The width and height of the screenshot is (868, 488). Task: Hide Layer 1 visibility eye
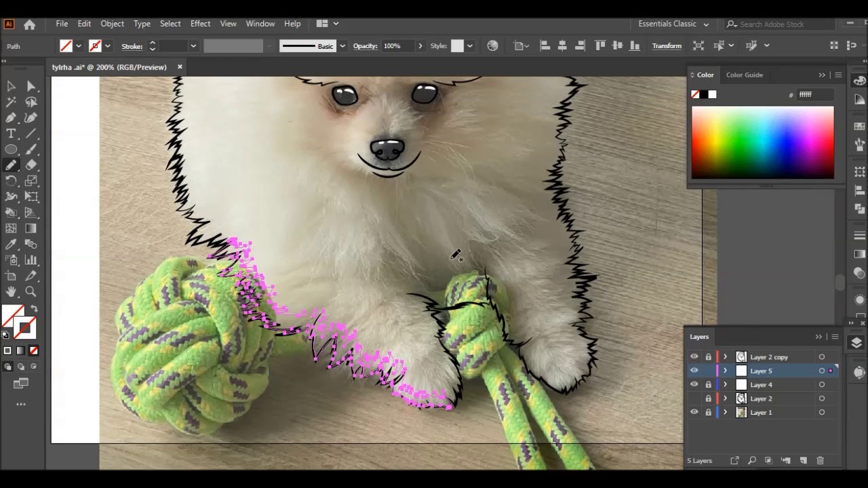[x=694, y=412]
